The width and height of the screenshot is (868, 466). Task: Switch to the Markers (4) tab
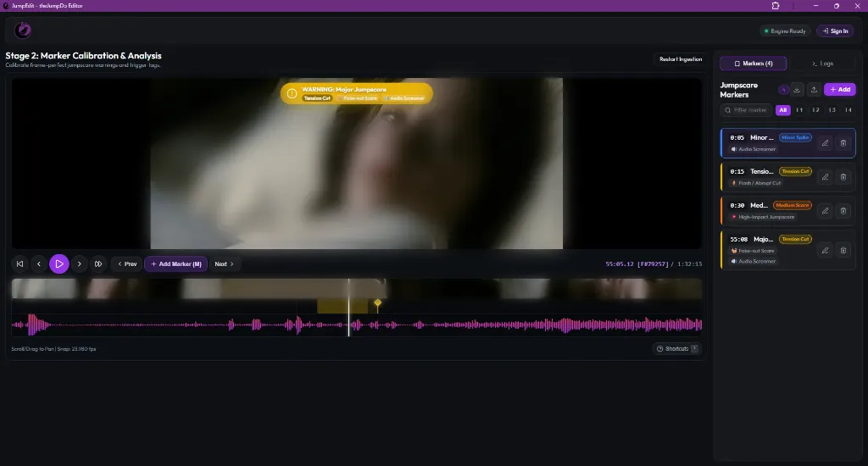[x=753, y=64]
